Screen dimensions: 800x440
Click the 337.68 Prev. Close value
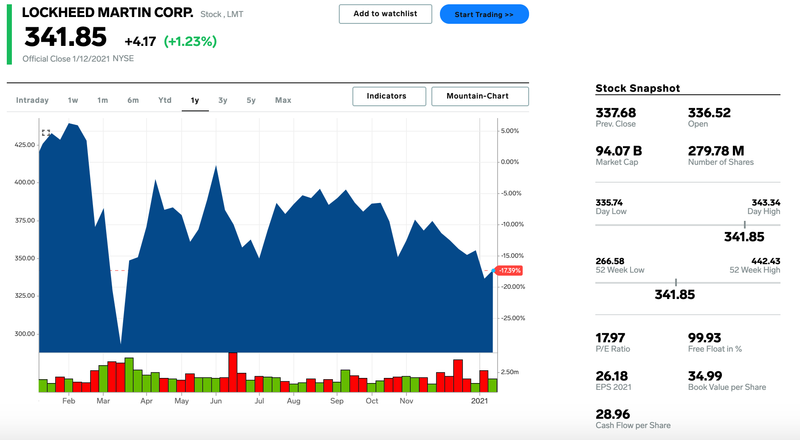(616, 113)
